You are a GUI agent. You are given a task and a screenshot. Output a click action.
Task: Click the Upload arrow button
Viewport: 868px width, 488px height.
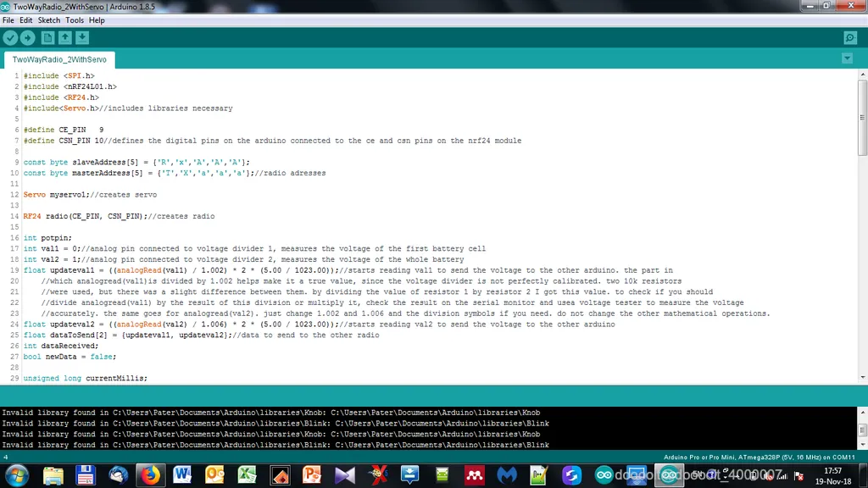click(27, 37)
